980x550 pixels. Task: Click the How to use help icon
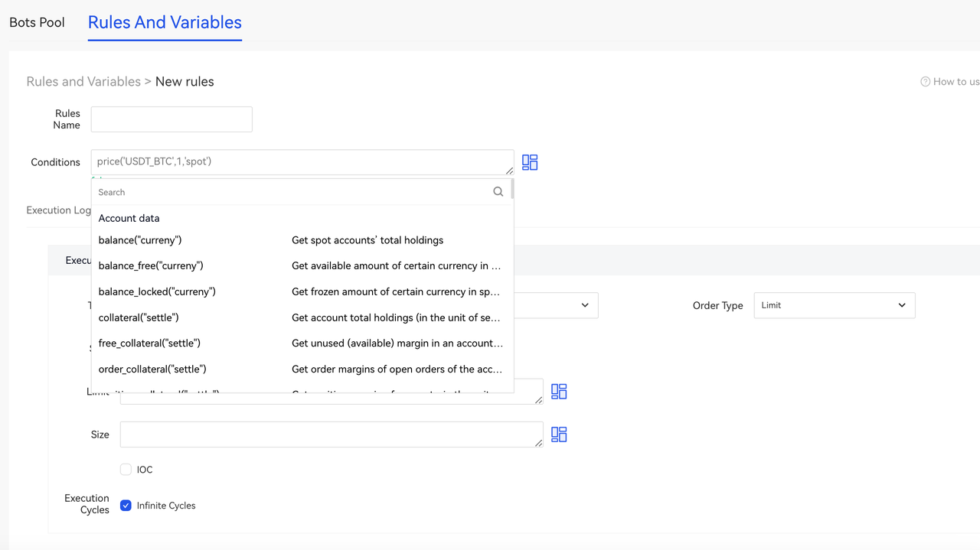point(925,82)
